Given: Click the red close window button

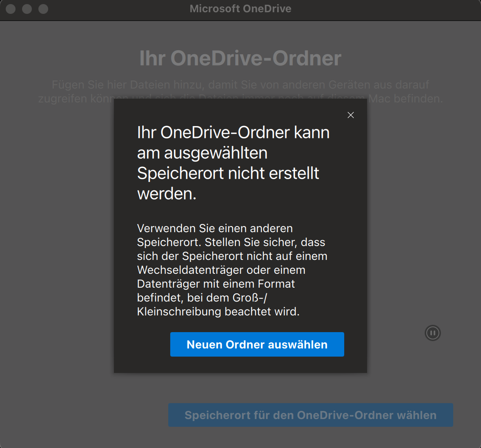Looking at the screenshot, I should click(x=11, y=9).
